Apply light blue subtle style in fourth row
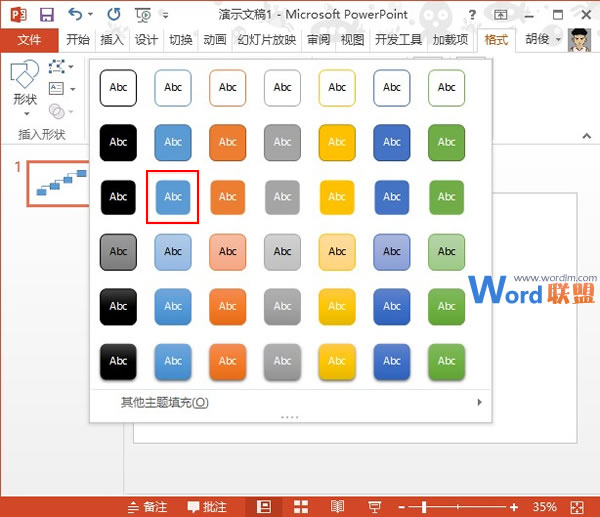Screen dimensions: 600x517 coord(173,252)
